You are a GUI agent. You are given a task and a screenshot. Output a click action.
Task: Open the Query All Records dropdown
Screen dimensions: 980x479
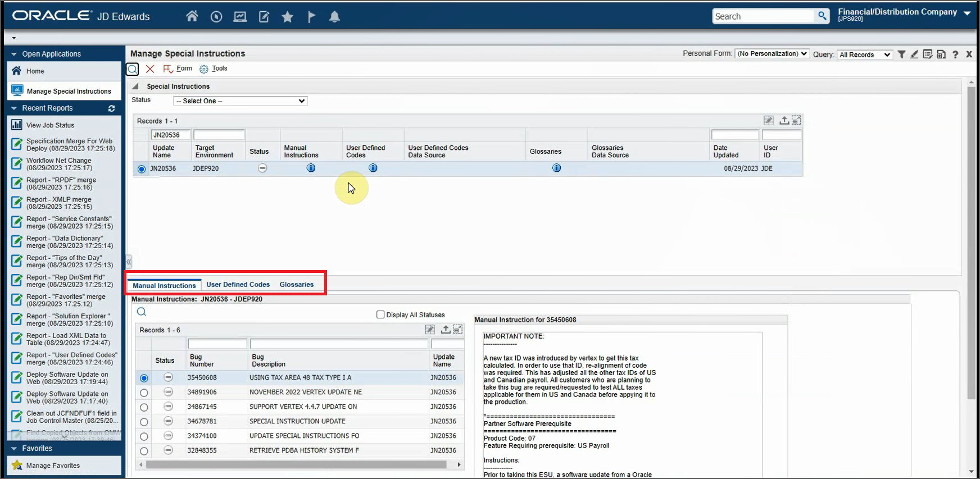864,54
